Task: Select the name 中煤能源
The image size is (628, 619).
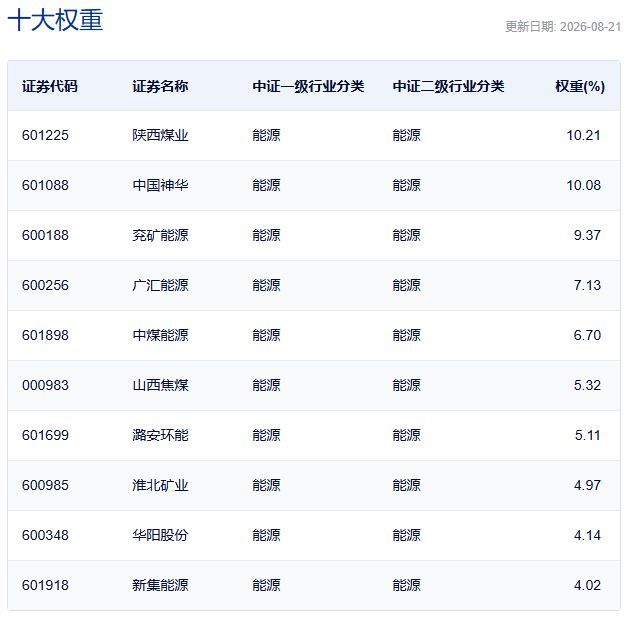Action: [160, 336]
